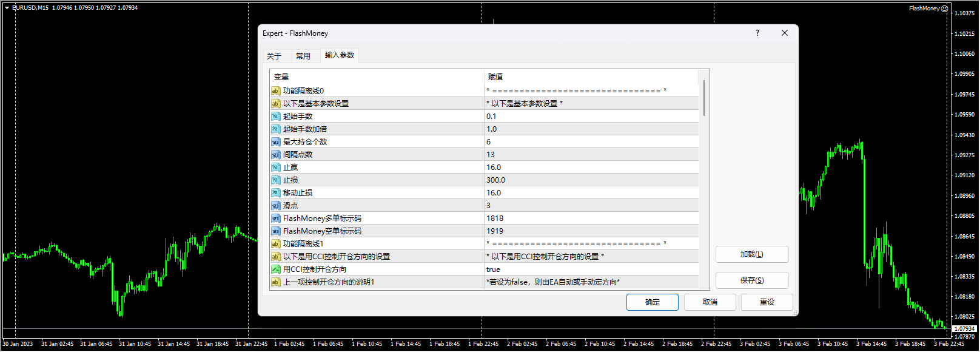Click the 保存(S) button
Screen dimensions: 980x352
(x=752, y=280)
